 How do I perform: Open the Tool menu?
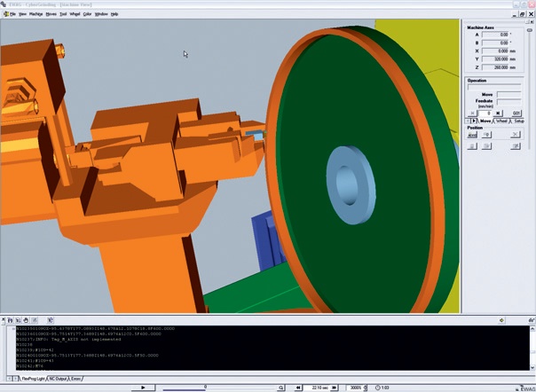[63, 14]
